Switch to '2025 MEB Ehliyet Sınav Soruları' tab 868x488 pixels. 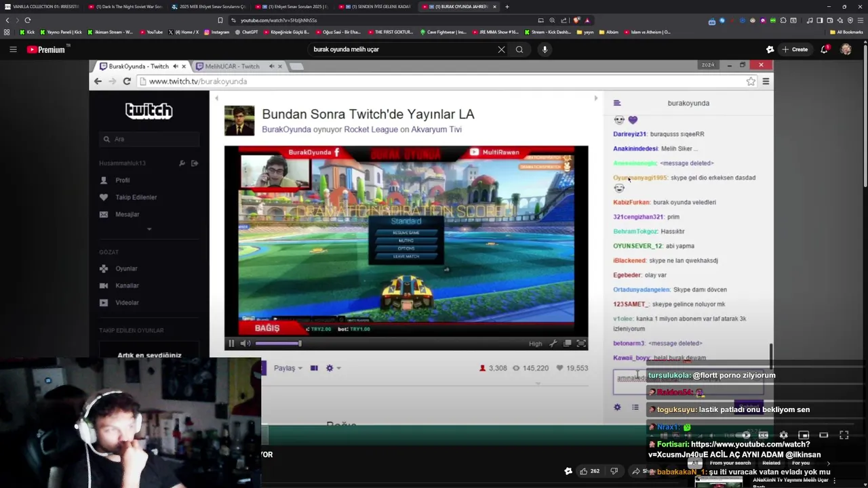tap(209, 7)
